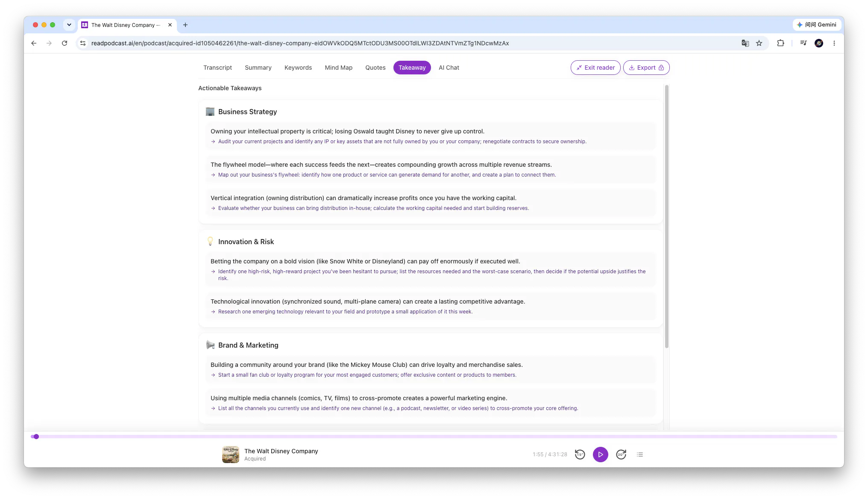Click the 'Research one emerging technology' action
This screenshot has width=868, height=499.
[345, 312]
